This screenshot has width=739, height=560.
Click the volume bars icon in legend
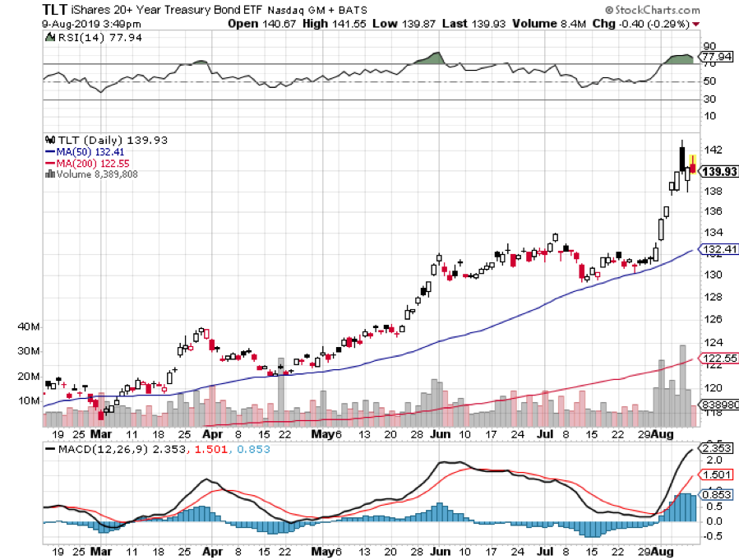(48, 174)
